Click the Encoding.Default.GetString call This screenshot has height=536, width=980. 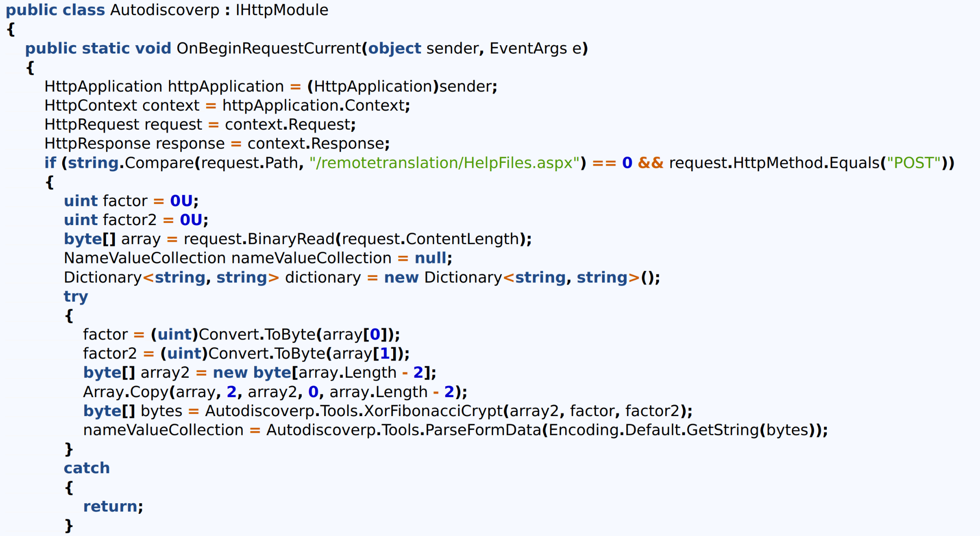tap(653, 430)
